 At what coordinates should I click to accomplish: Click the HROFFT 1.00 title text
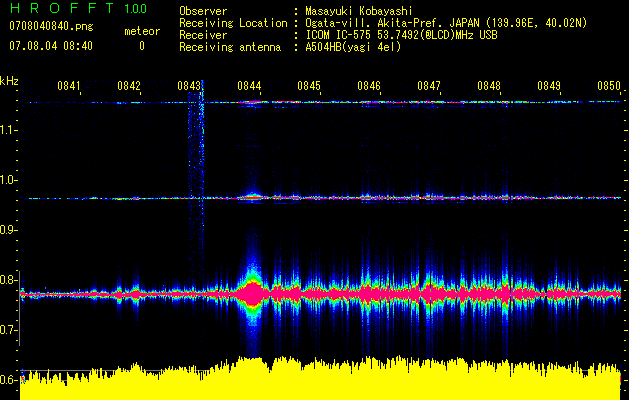[x=75, y=10]
